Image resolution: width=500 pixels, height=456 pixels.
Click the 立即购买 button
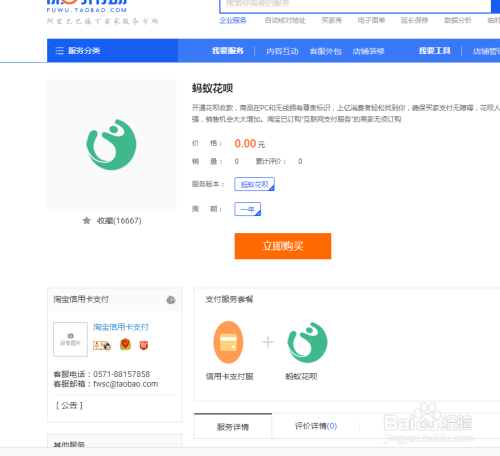[283, 246]
